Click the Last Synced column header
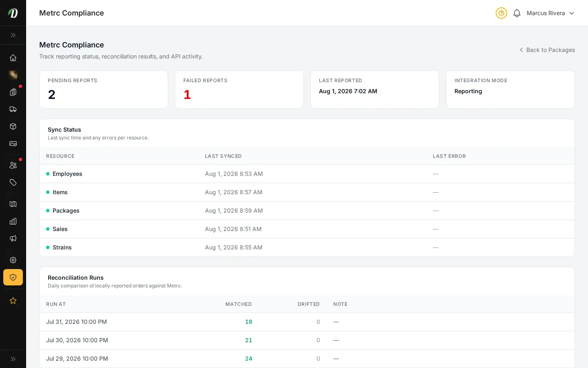The width and height of the screenshot is (588, 368). (x=223, y=156)
